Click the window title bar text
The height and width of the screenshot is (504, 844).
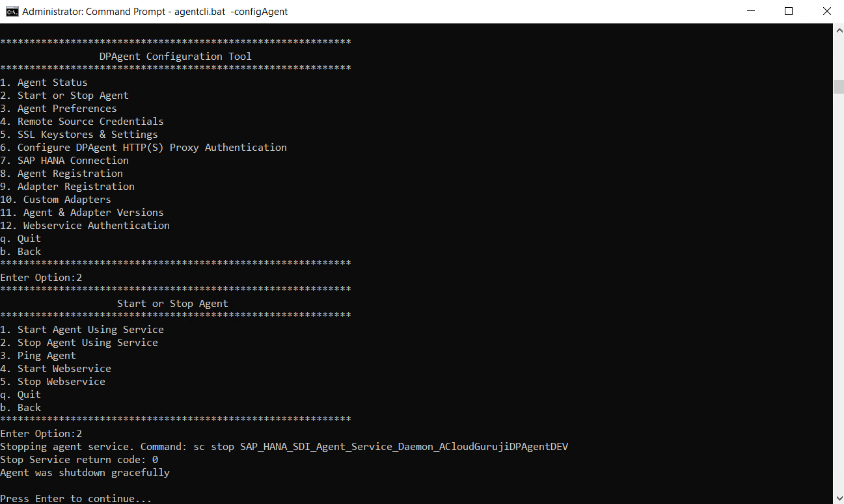point(155,12)
